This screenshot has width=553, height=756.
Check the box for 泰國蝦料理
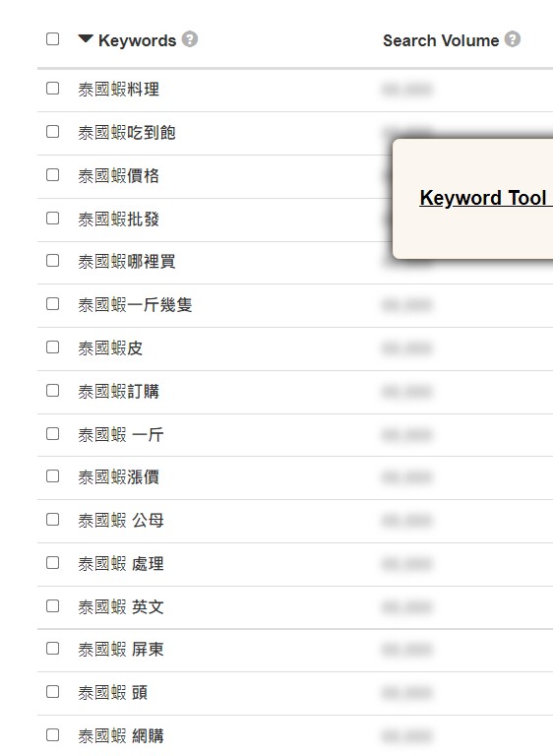(52, 89)
